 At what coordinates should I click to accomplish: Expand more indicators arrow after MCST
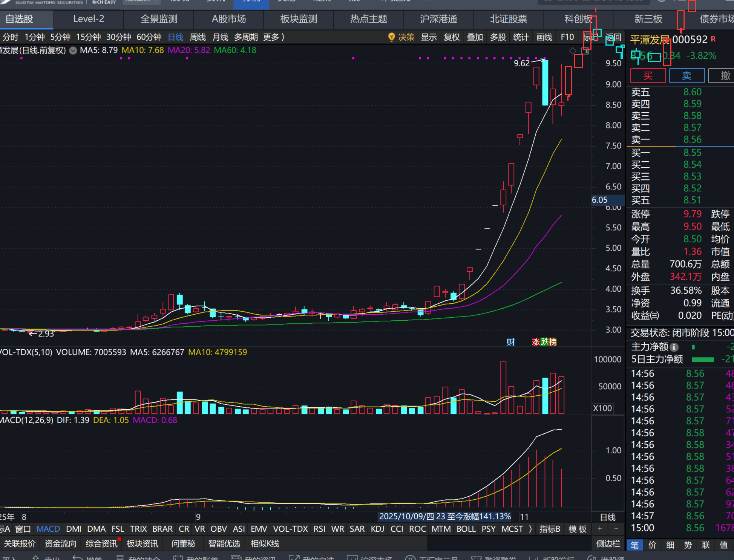[530, 529]
